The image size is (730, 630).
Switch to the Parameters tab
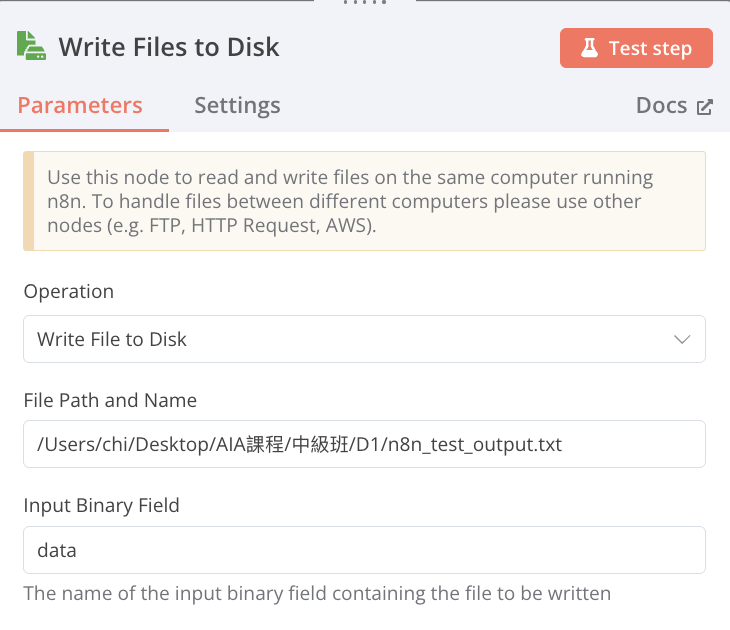point(80,105)
